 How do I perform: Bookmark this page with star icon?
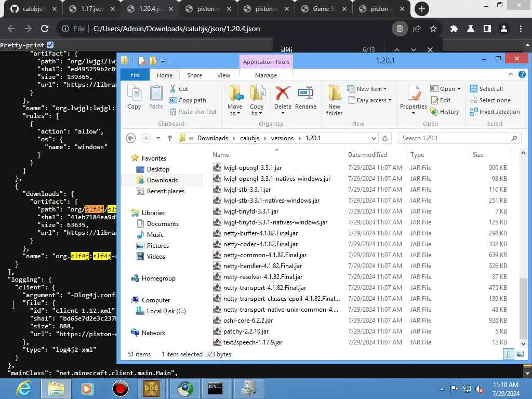tap(433, 29)
